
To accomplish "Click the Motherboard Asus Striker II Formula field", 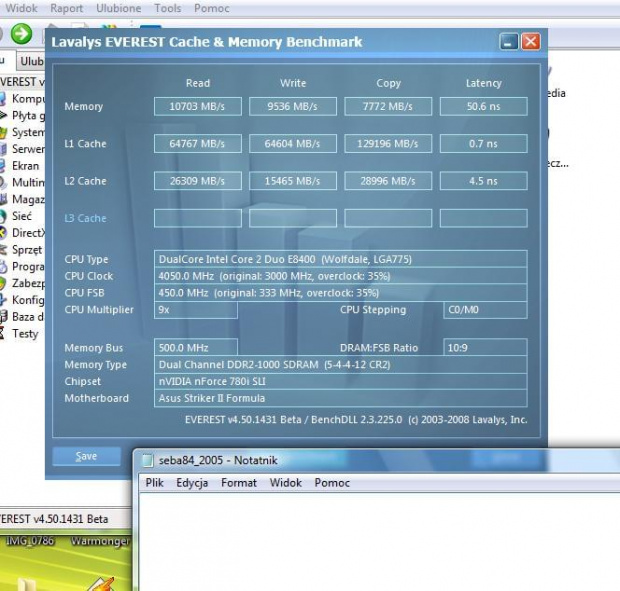I will (x=340, y=398).
